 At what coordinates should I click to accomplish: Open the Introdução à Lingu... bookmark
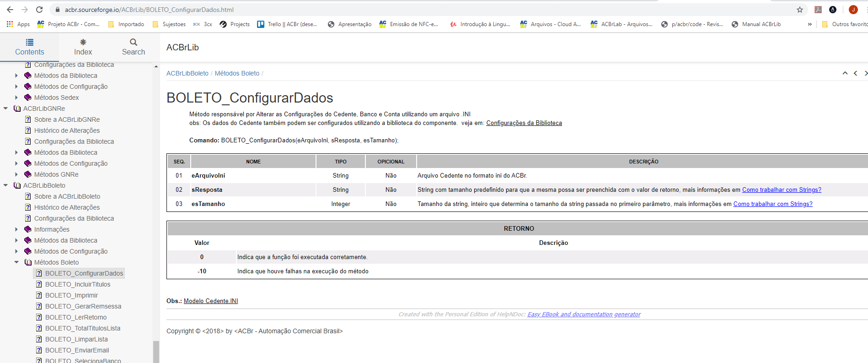(480, 24)
